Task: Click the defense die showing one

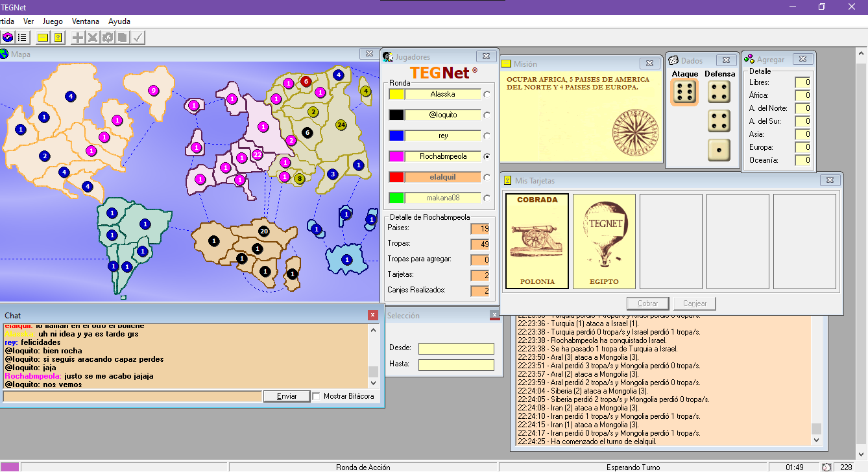Action: (719, 150)
